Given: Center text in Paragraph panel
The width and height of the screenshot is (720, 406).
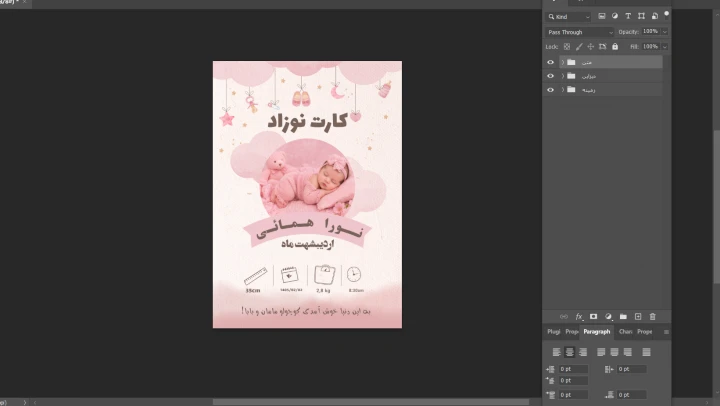Looking at the screenshot, I should [x=569, y=352].
